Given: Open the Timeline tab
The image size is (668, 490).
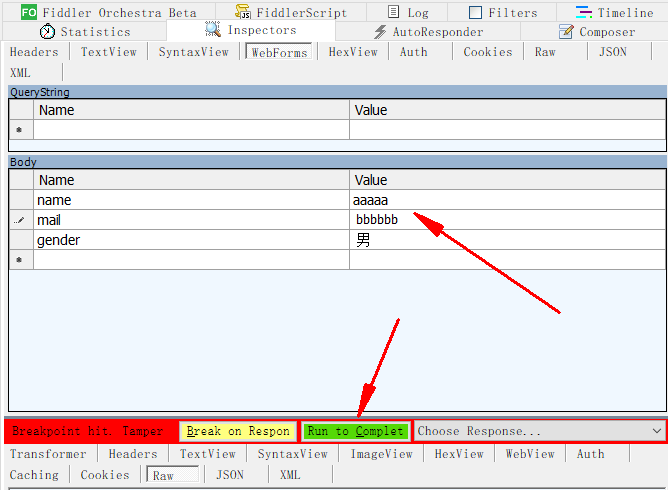Looking at the screenshot, I should coord(613,12).
